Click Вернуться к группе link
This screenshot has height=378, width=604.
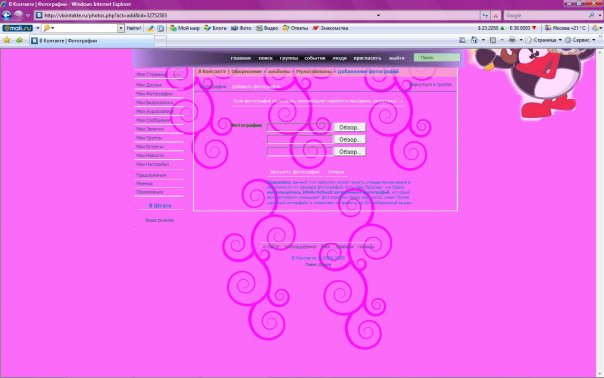click(430, 84)
